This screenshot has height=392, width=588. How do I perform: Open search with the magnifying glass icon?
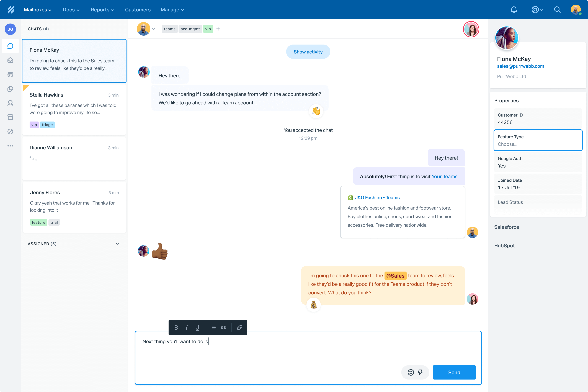pyautogui.click(x=557, y=9)
